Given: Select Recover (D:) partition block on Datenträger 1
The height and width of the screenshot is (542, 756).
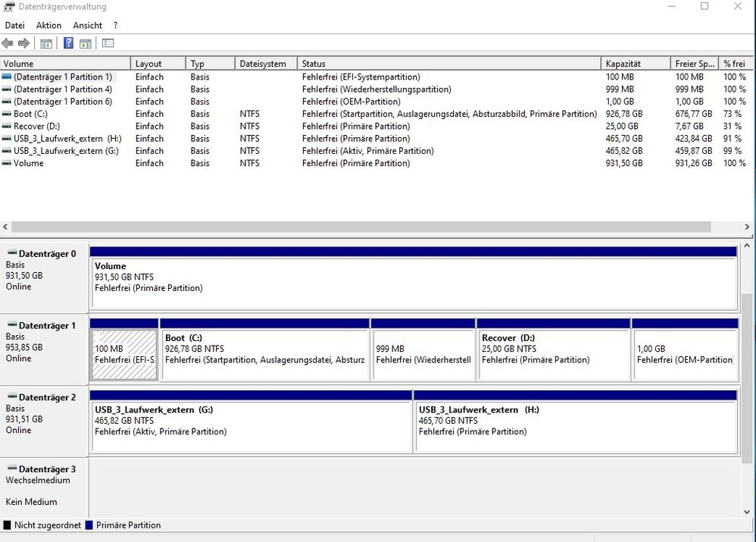Looking at the screenshot, I should pyautogui.click(x=553, y=353).
